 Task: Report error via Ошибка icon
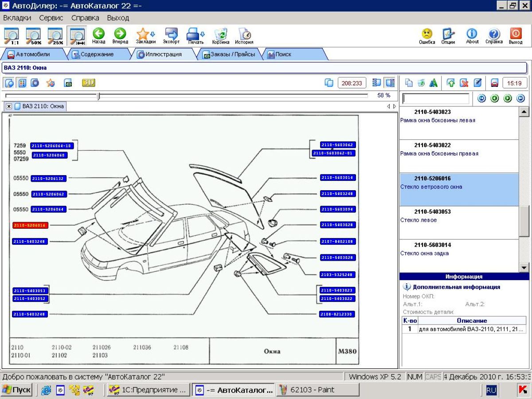[426, 35]
